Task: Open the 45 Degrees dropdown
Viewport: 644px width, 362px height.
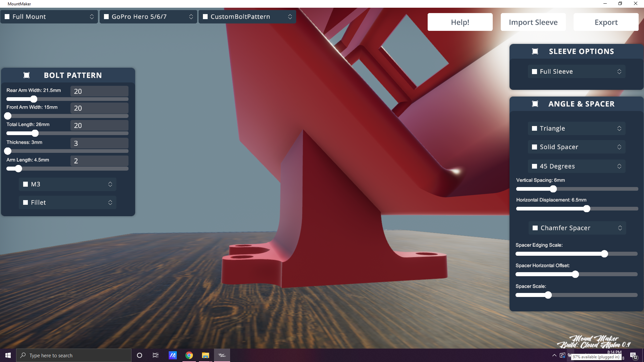Action: [x=577, y=166]
